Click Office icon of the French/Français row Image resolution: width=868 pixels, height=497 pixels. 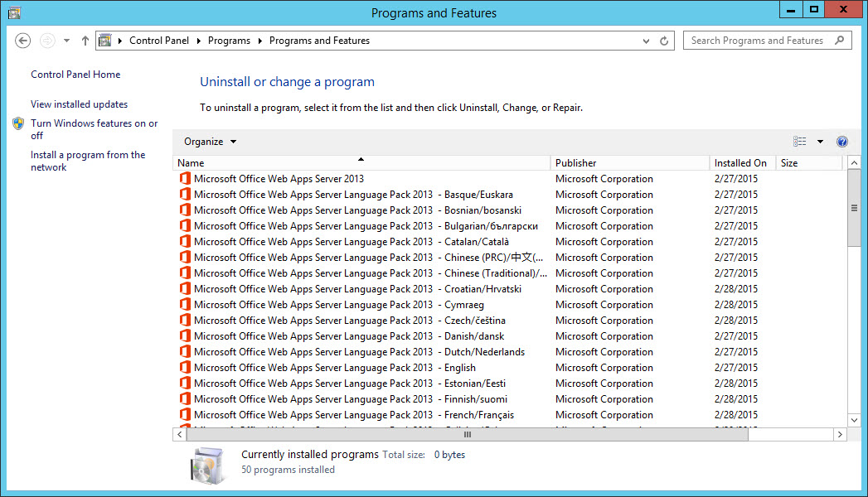[185, 414]
